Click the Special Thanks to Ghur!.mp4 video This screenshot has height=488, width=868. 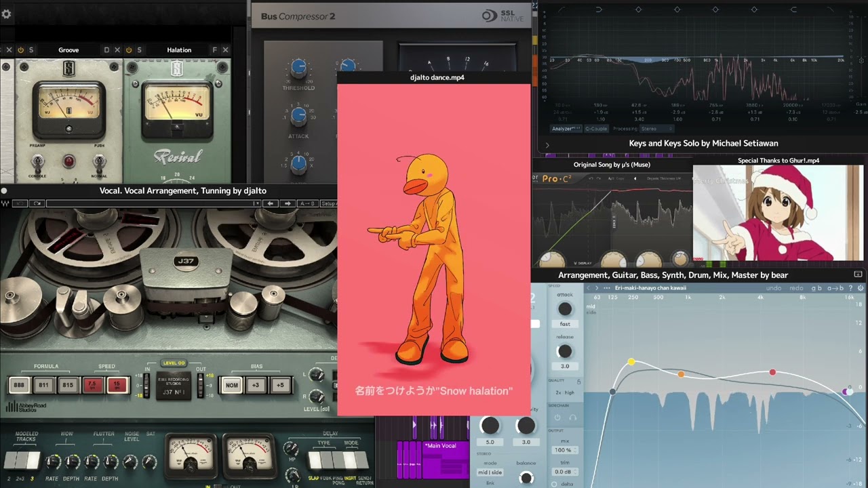pos(778,212)
